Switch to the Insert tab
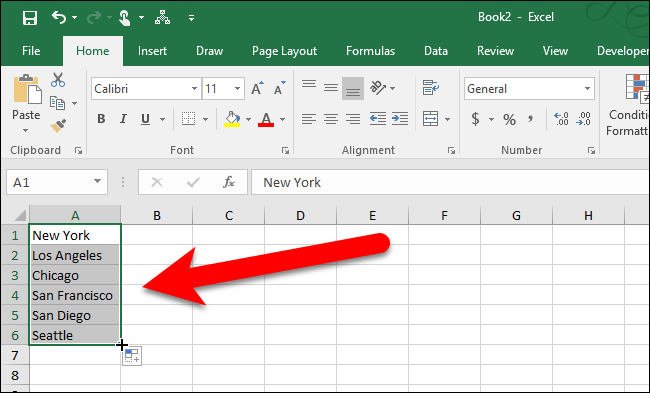Viewport: 650px width, 393px height. click(x=152, y=51)
